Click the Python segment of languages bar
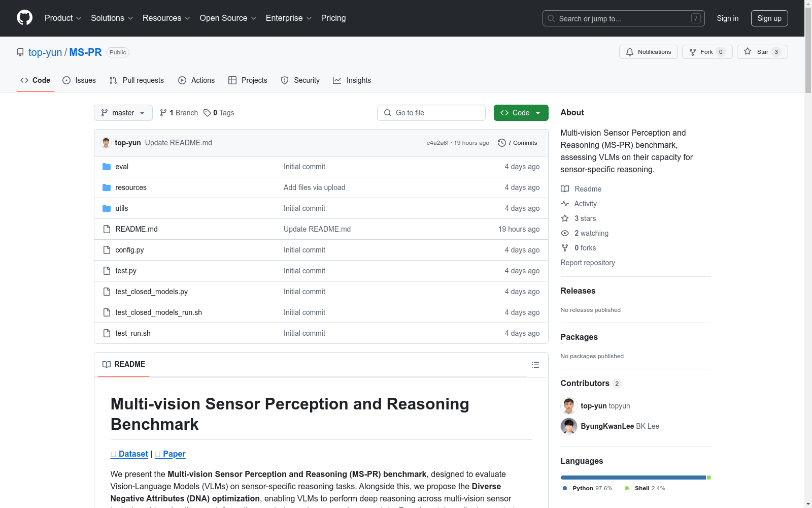 (633, 478)
